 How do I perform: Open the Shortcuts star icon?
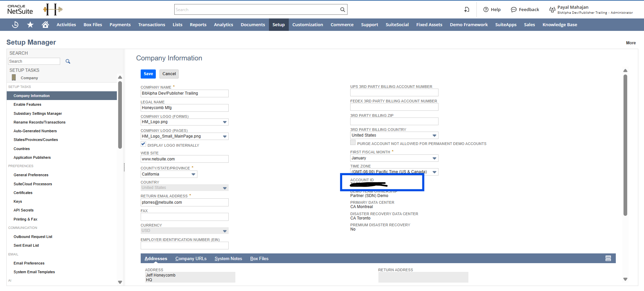click(30, 25)
